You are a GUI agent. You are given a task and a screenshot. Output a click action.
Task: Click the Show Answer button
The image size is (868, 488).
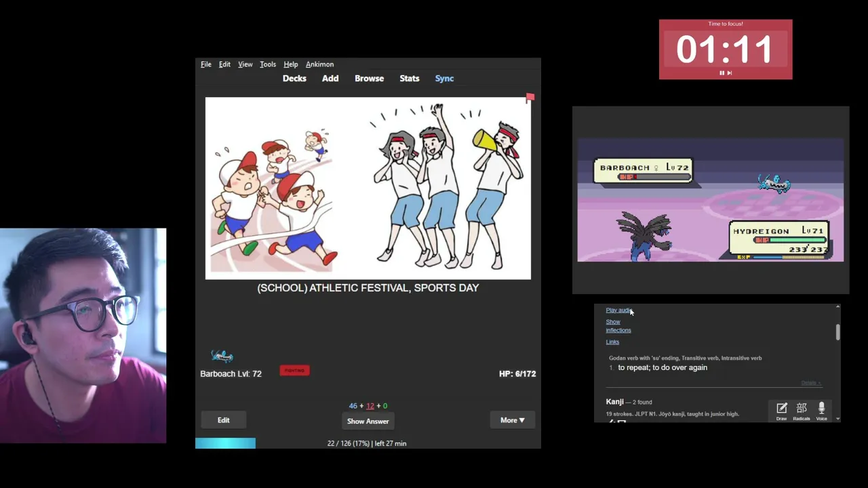click(368, 422)
